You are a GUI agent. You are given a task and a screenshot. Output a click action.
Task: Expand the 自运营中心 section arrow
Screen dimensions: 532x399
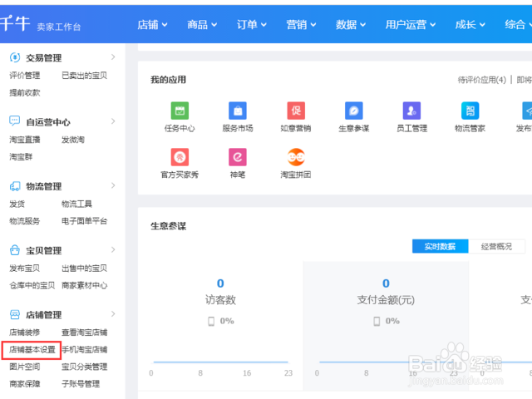tap(113, 121)
